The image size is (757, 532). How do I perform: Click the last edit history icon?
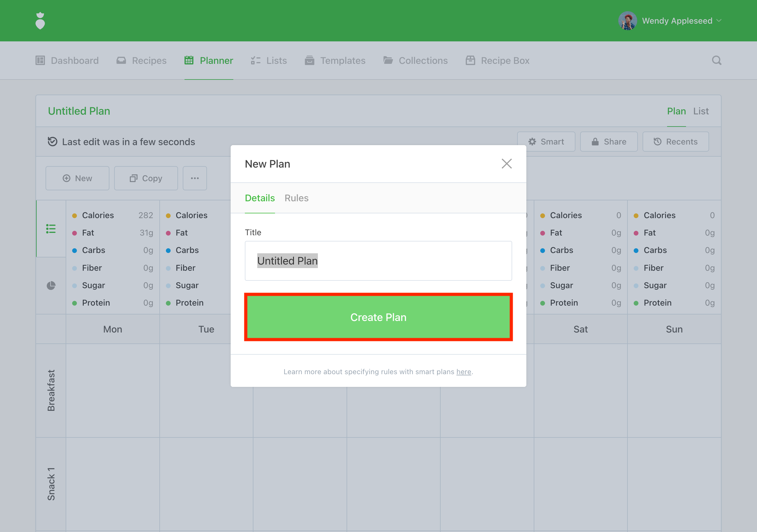(x=52, y=142)
